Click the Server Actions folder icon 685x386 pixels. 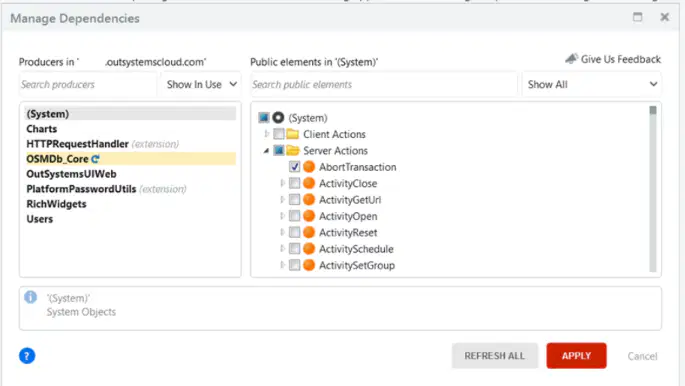pyautogui.click(x=293, y=150)
